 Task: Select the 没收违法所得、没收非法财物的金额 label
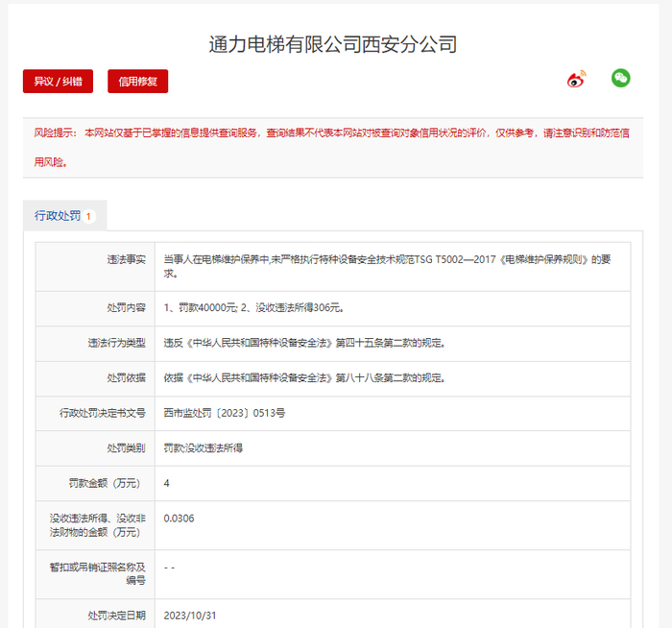(97, 525)
